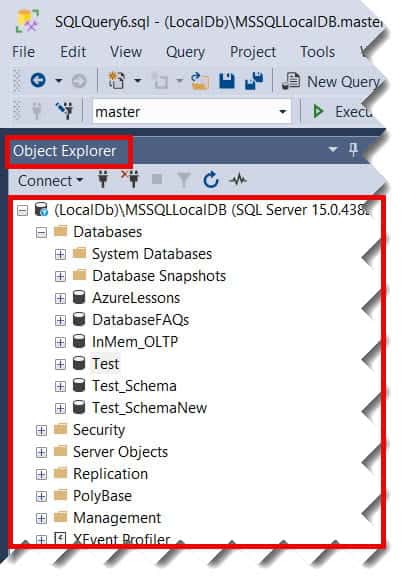Click the System Databases folder icon
Viewport: 401px width, 580px height.
(80, 253)
